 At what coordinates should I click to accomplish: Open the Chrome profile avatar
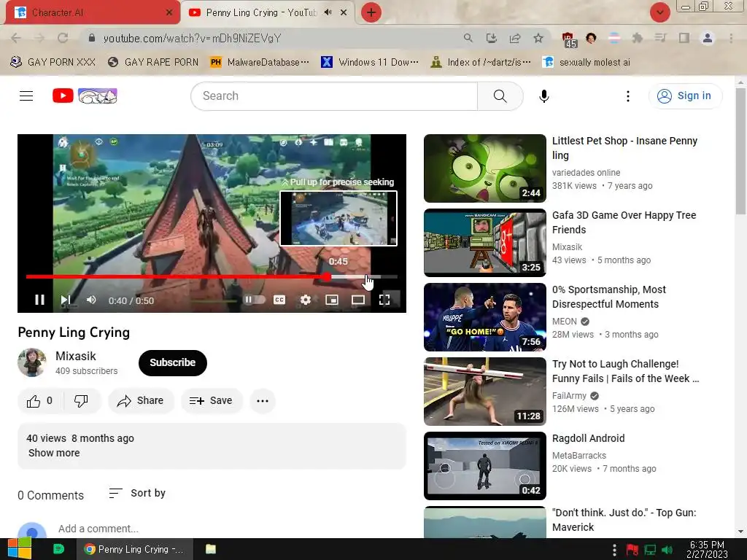pyautogui.click(x=708, y=38)
